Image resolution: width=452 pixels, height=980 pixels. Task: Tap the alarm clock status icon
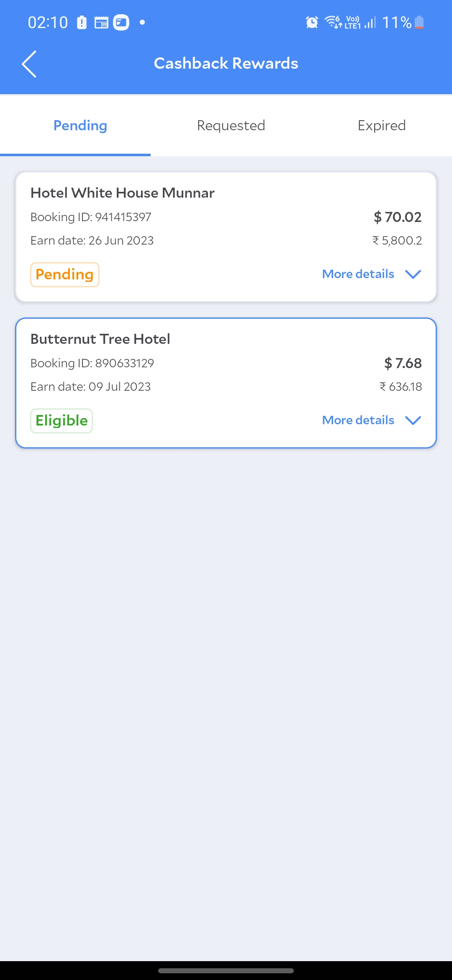coord(312,22)
